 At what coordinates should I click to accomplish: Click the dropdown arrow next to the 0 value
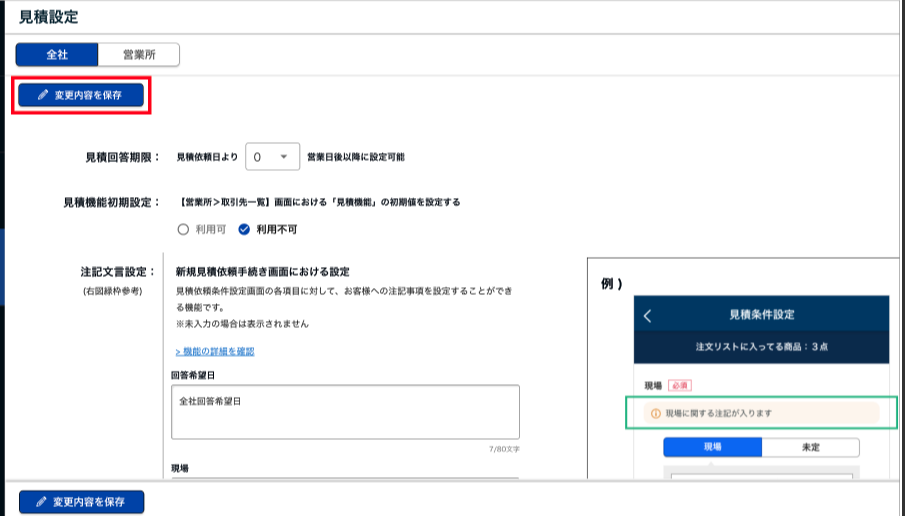pos(285,157)
